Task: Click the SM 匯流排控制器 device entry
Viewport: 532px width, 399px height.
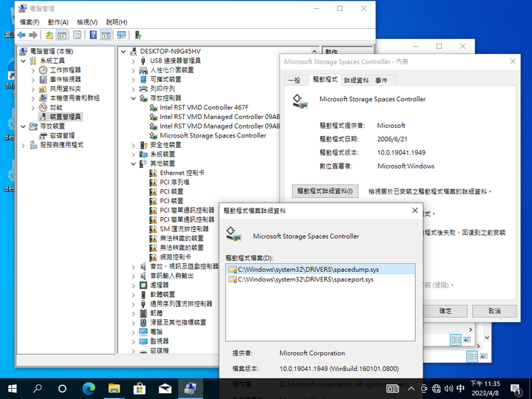Action: pyautogui.click(x=184, y=229)
